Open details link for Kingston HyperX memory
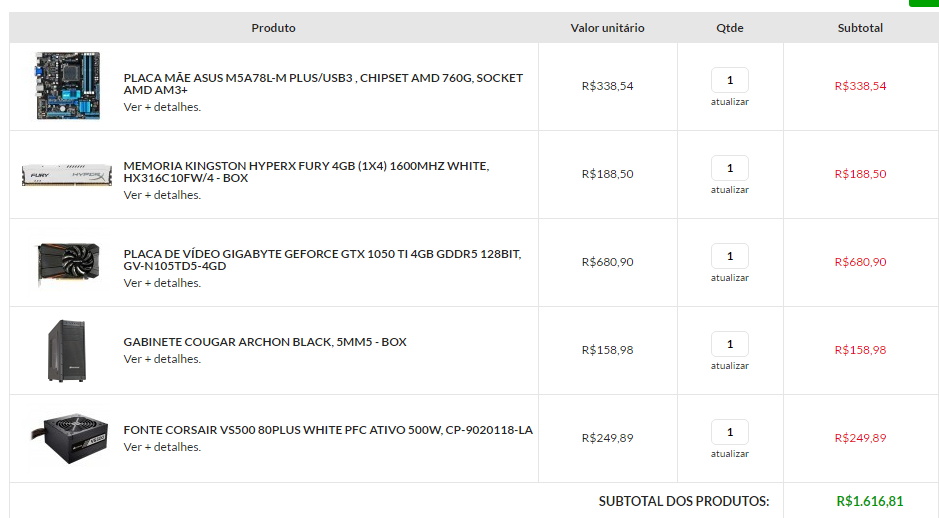939x518 pixels. point(162,195)
